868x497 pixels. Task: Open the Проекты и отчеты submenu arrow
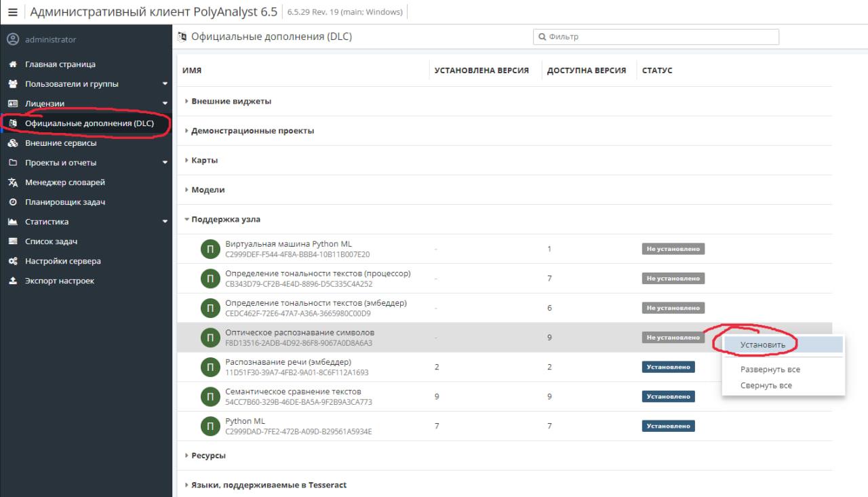pos(165,163)
